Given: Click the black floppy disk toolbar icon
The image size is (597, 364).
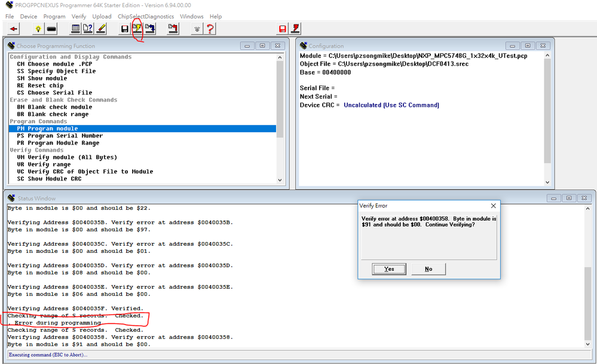Looking at the screenshot, I should coord(124,29).
